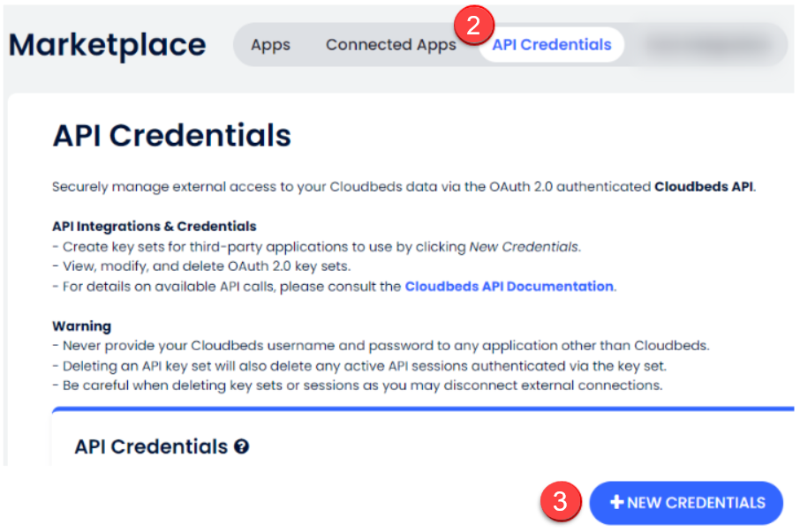Click the help question mark icon
This screenshot has width=800, height=532.
[241, 447]
